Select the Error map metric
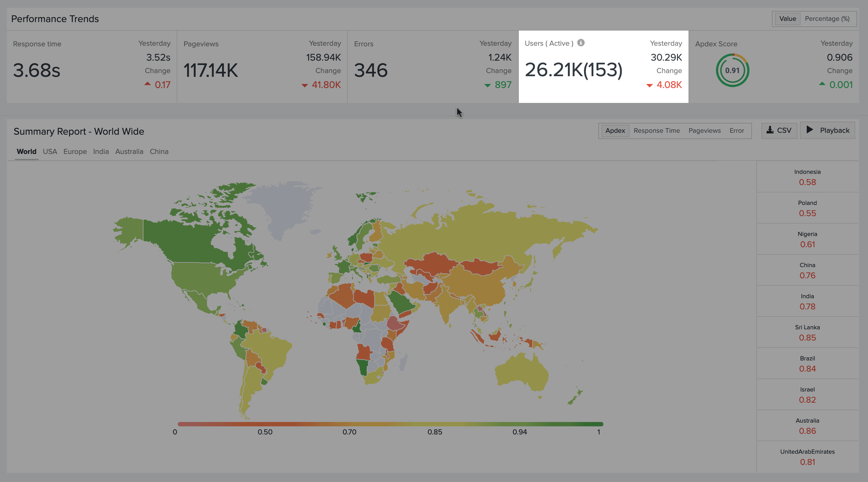868x482 pixels. (x=736, y=131)
